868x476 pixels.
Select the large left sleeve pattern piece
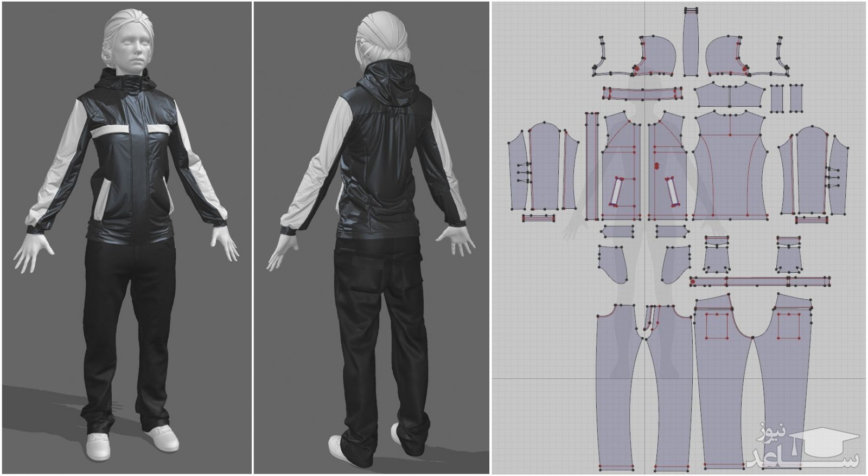[544, 167]
